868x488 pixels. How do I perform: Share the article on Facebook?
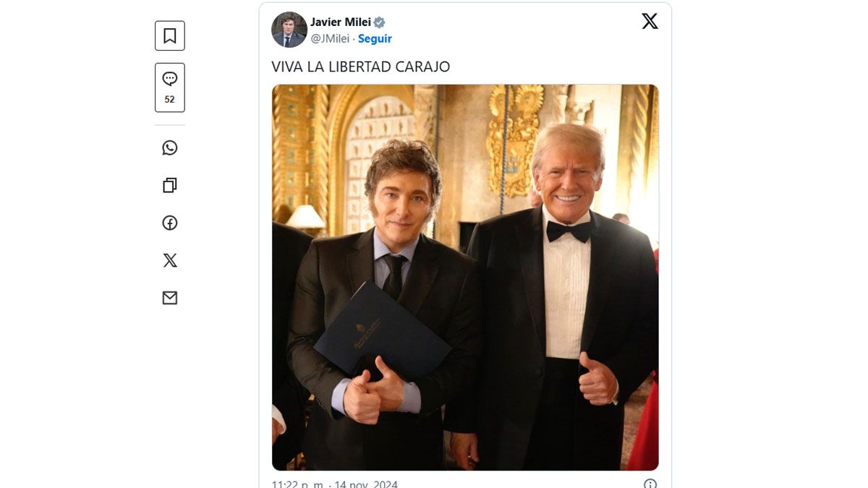pos(170,223)
